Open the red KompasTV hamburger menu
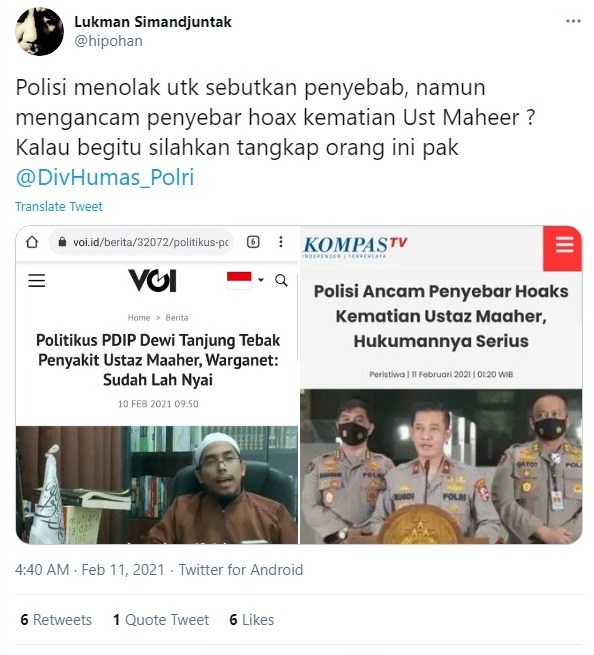594x655 pixels. 564,245
